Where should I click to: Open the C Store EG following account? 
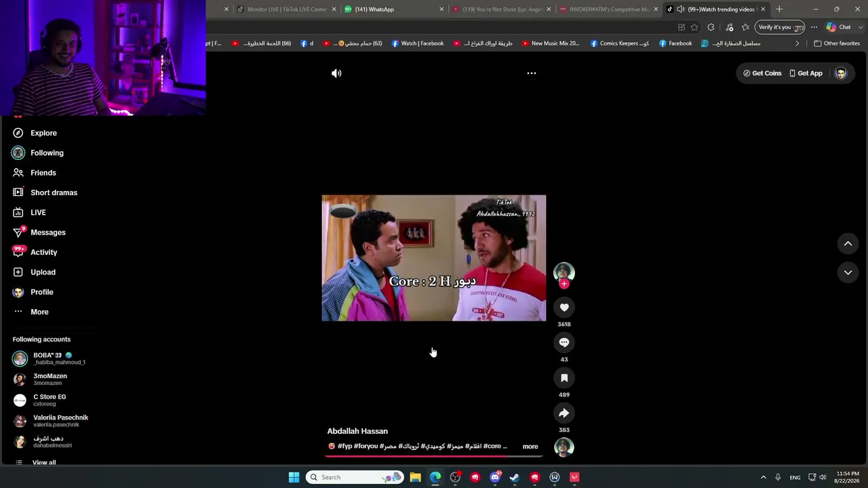coord(50,400)
